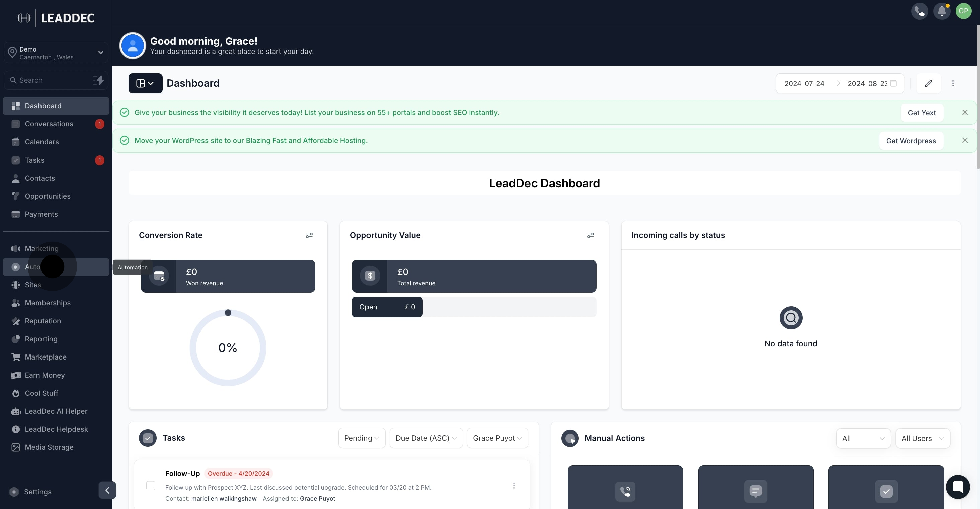Click the LeadDec logo
This screenshot has width=980, height=509.
[56, 18]
